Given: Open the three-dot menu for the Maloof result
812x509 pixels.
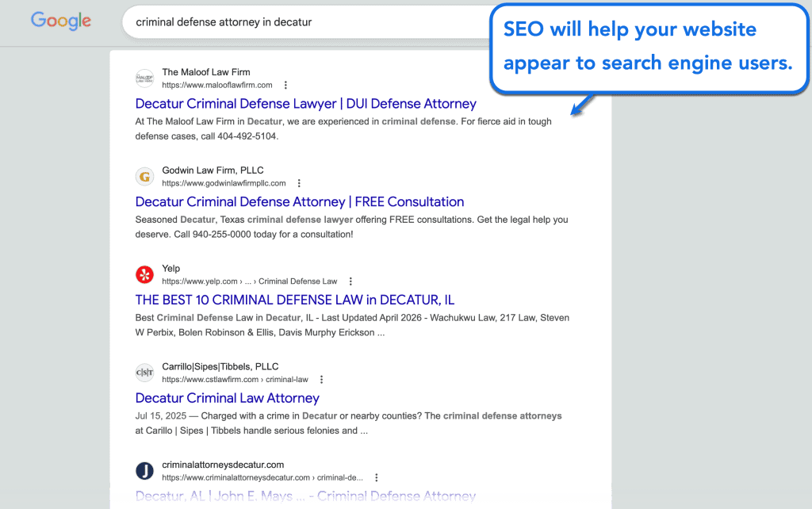Looking at the screenshot, I should (x=285, y=85).
